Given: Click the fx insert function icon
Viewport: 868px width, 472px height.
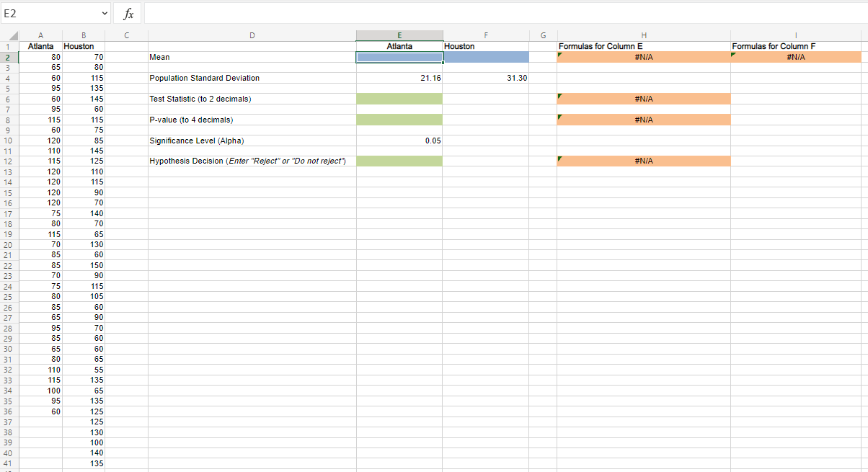Looking at the screenshot, I should 128,14.
